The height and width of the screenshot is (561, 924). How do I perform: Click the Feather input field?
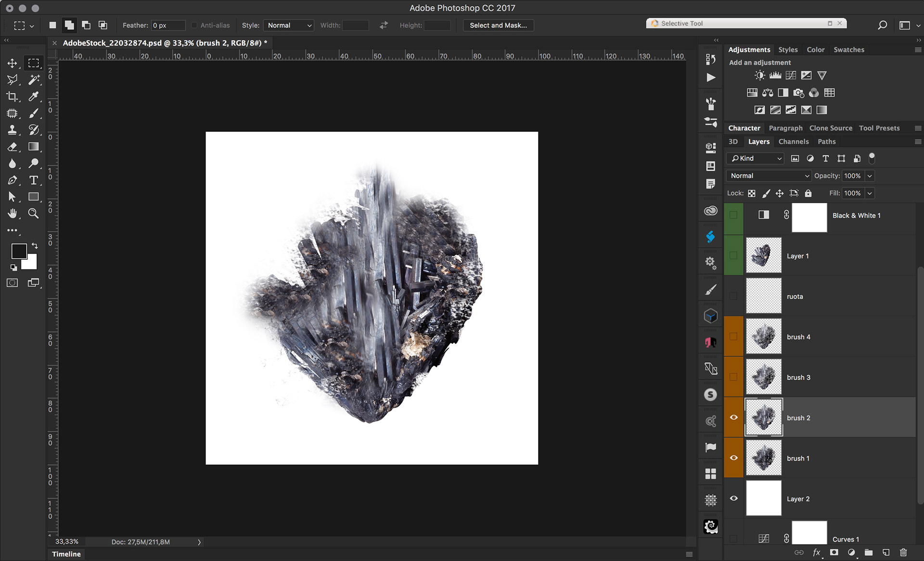tap(168, 25)
